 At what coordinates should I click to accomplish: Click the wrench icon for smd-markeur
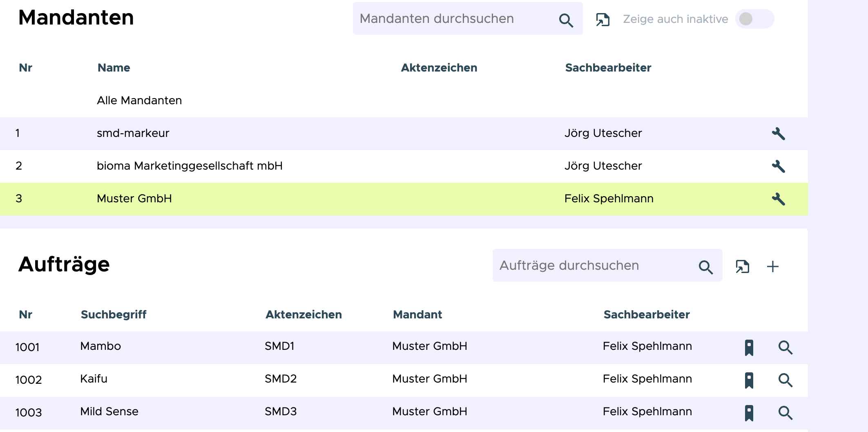(x=778, y=134)
